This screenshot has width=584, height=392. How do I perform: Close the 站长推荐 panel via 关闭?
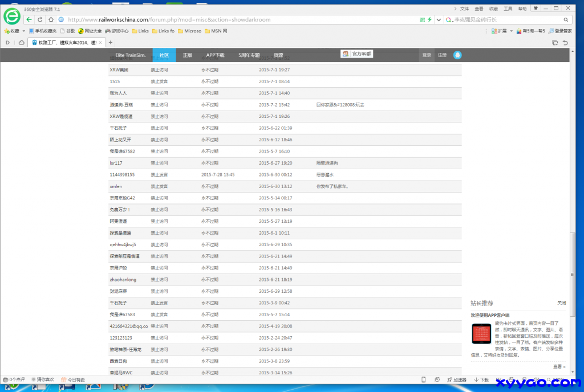561,303
